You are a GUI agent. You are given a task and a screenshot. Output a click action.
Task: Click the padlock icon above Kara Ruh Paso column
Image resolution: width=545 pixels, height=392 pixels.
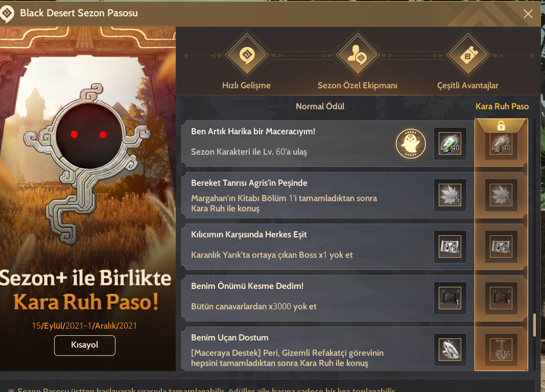tap(501, 126)
